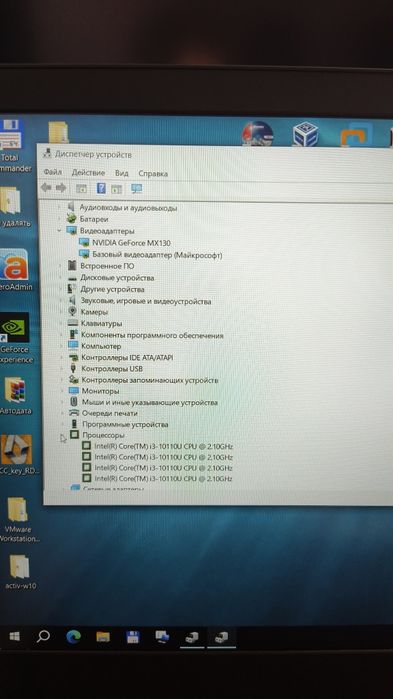Click Контроллеры IDE ATA/ATAPI icon

pos(73,357)
